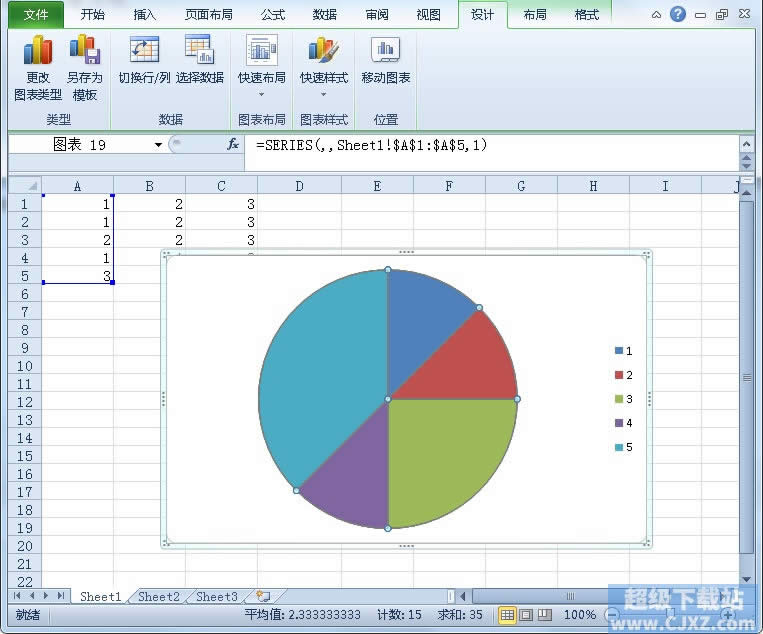Open the File (文件) menu button

coord(35,15)
